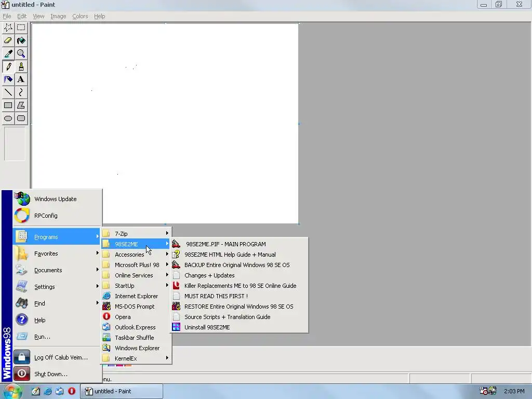
Task: Open the File menu in Paint
Action: tap(7, 16)
